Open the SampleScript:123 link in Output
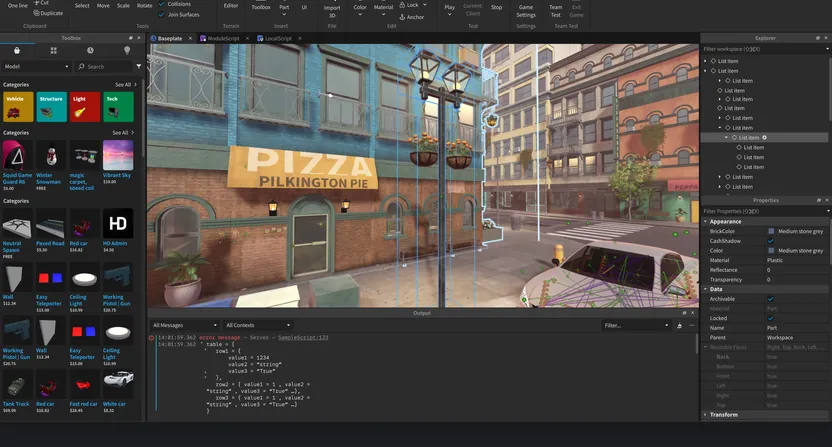832x447 pixels. [303, 338]
